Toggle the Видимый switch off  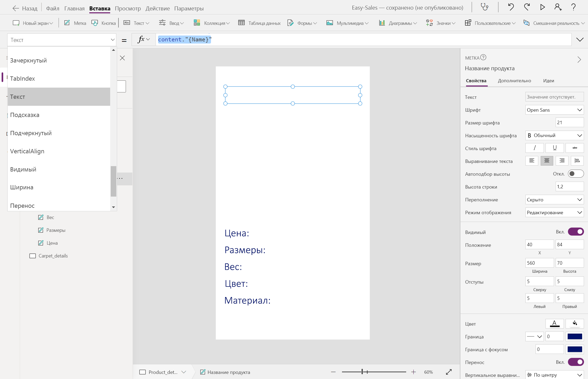575,232
